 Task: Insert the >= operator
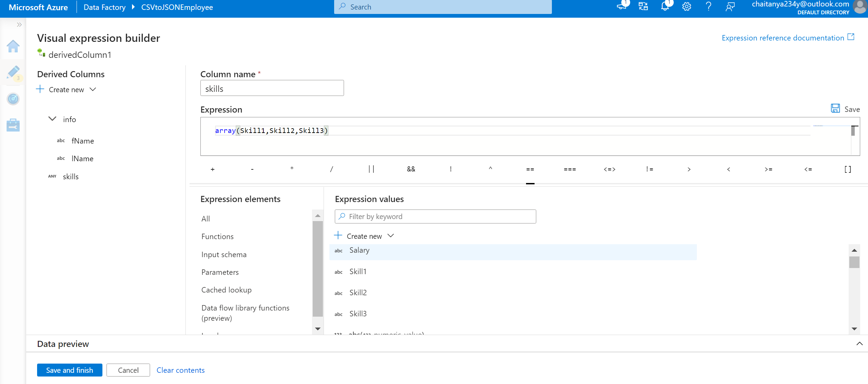pos(768,169)
